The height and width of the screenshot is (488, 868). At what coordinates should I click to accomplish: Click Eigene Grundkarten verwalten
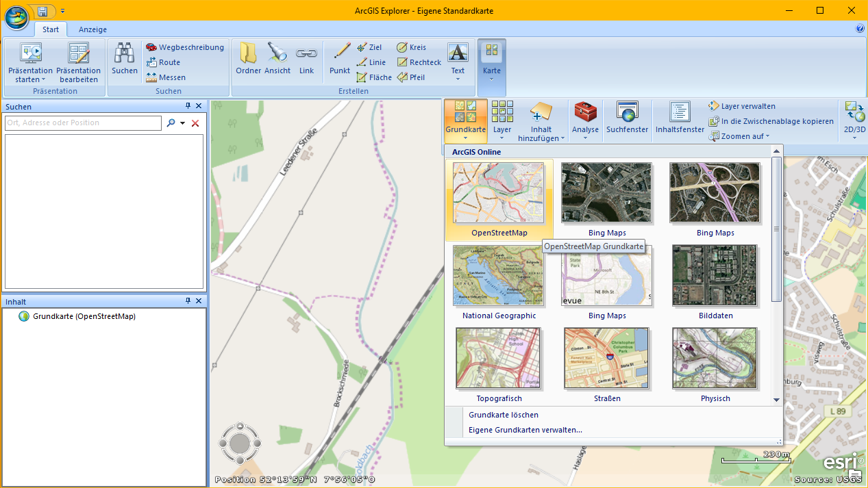tap(525, 430)
